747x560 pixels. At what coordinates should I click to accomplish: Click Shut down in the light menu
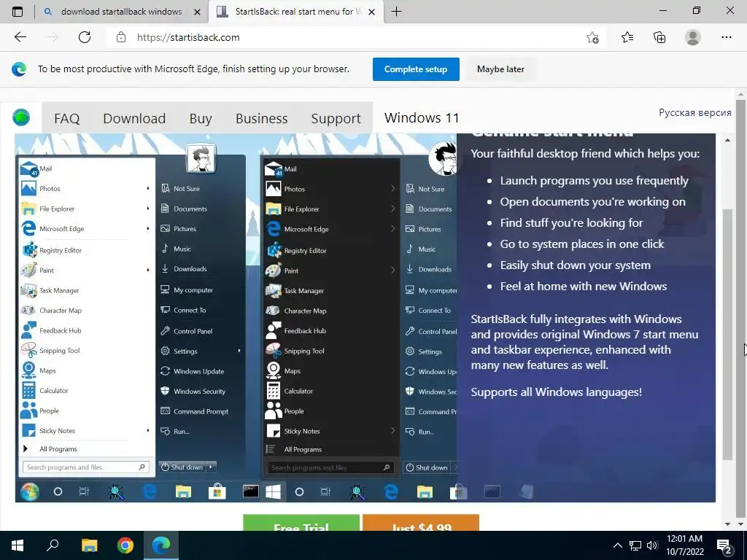182,467
